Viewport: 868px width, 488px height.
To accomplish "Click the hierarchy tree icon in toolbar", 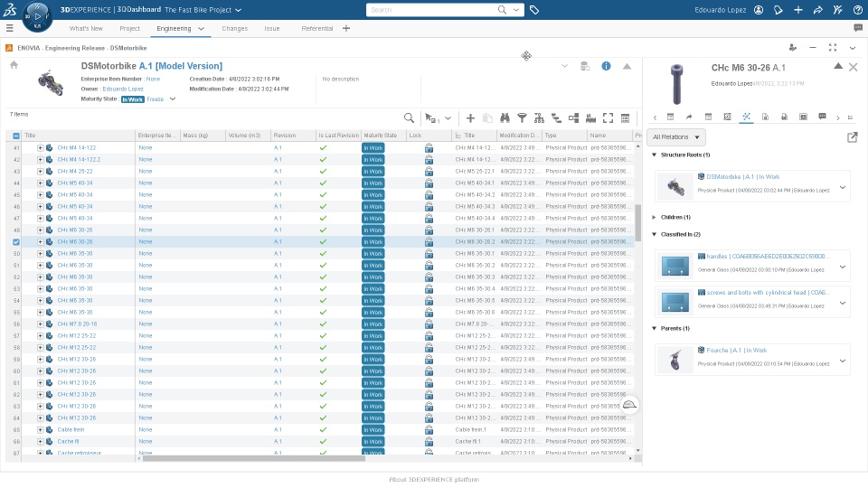I will click(539, 117).
